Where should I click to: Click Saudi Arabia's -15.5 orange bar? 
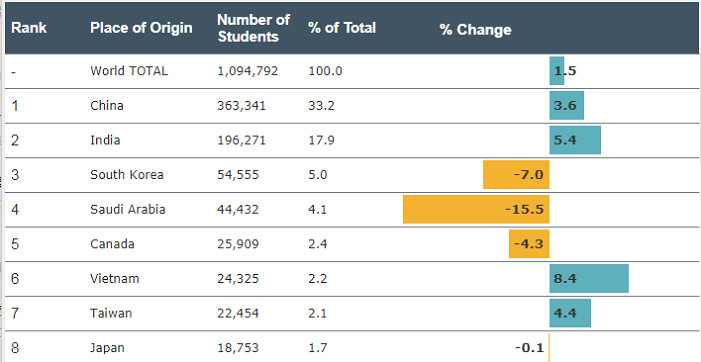(476, 209)
